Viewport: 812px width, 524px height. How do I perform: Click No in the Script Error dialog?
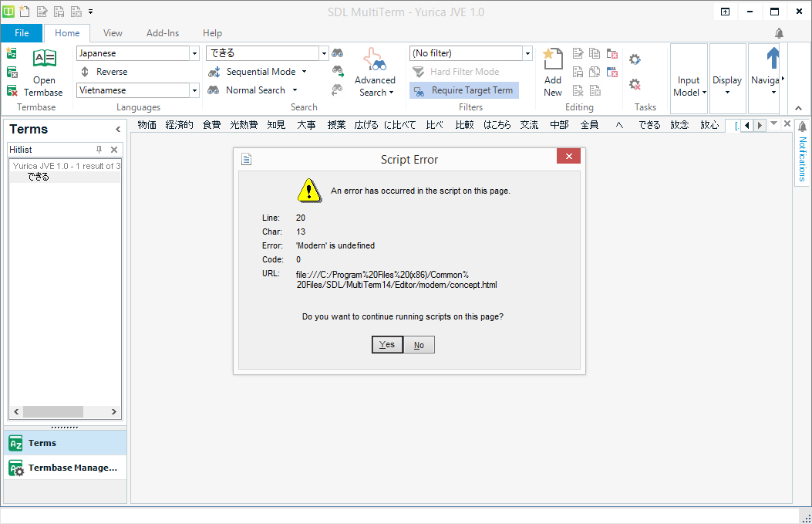coord(419,345)
